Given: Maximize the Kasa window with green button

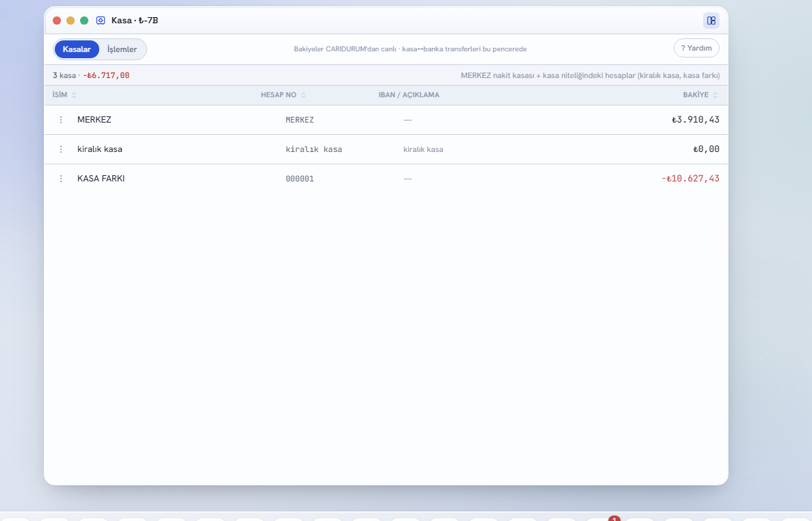Looking at the screenshot, I should (x=84, y=21).
